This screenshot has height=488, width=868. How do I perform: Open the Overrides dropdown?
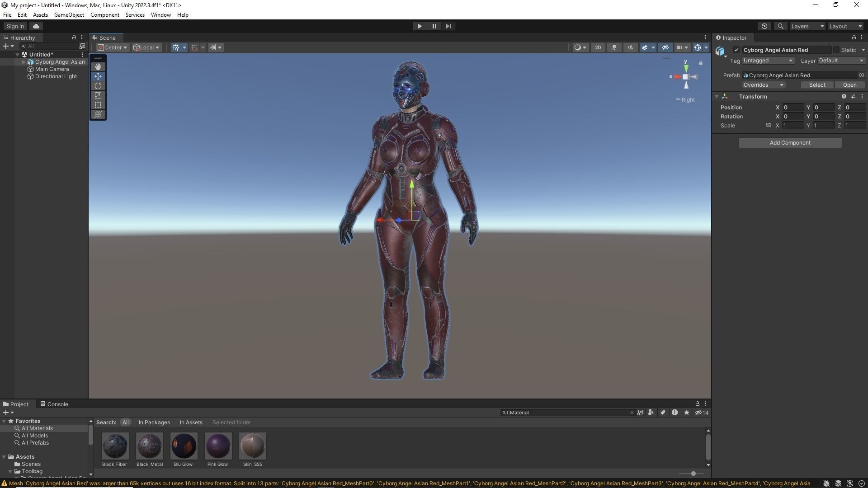pos(763,85)
